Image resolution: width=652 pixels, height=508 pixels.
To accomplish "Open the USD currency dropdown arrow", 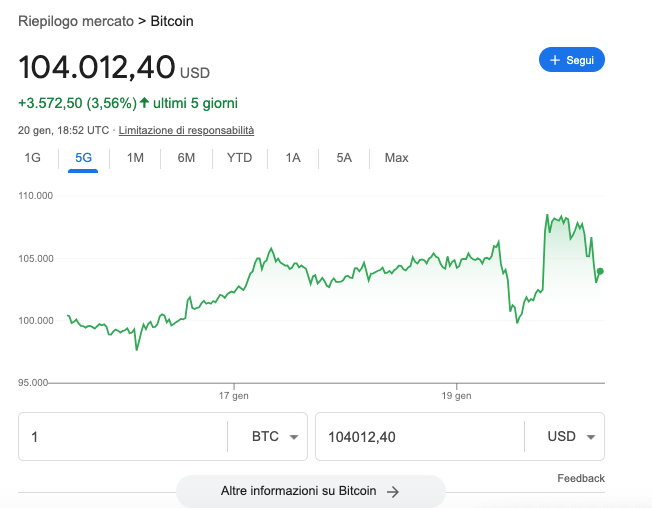I will pos(591,437).
